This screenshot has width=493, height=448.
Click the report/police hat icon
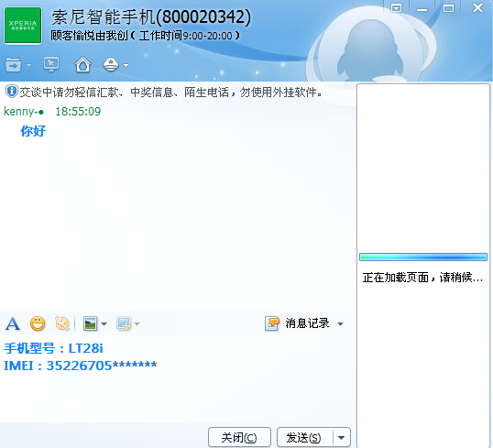click(x=111, y=64)
